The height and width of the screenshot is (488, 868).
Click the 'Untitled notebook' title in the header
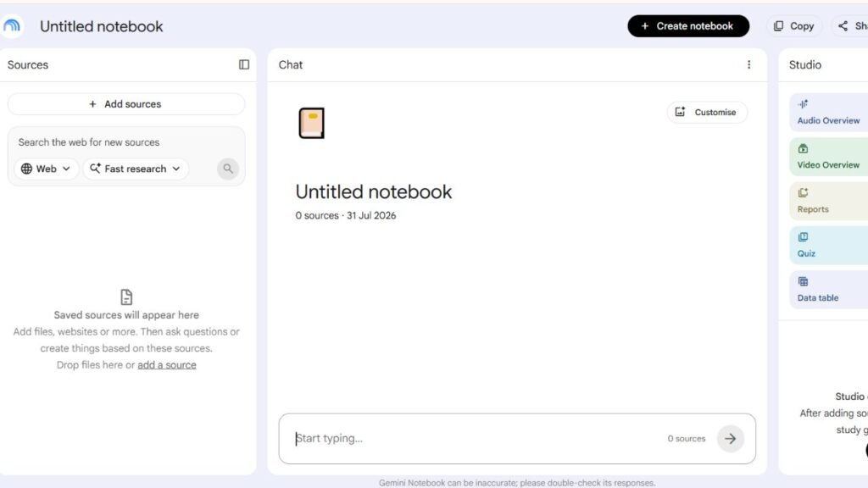(x=102, y=26)
